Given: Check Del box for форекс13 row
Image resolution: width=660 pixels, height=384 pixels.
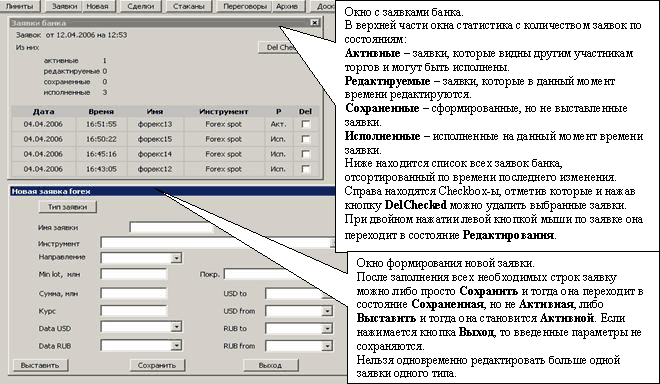Looking at the screenshot, I should (306, 124).
